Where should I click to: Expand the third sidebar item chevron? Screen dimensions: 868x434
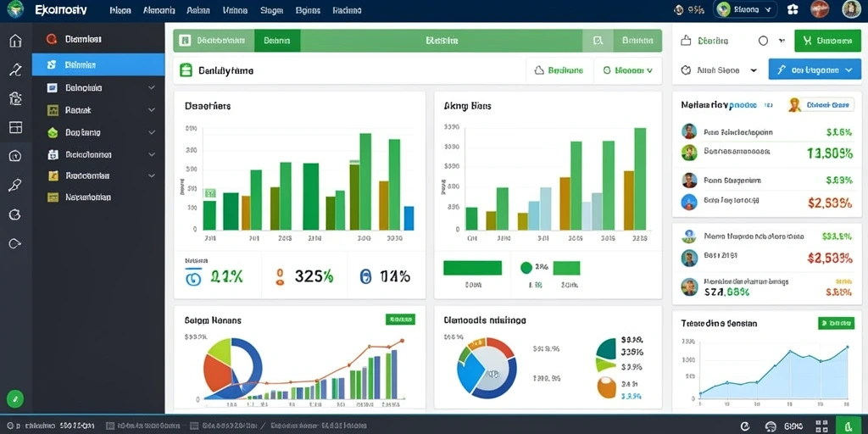151,87
